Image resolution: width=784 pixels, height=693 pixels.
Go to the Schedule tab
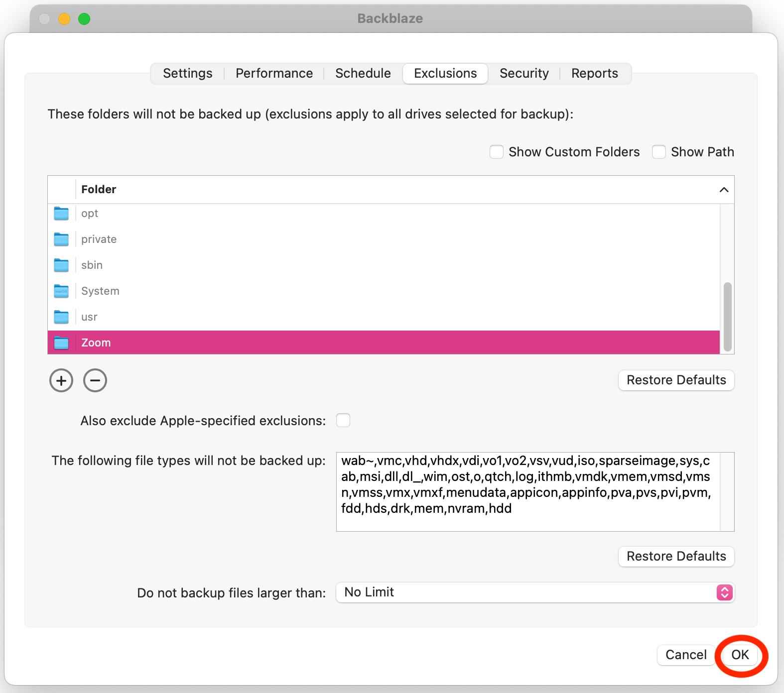(363, 74)
